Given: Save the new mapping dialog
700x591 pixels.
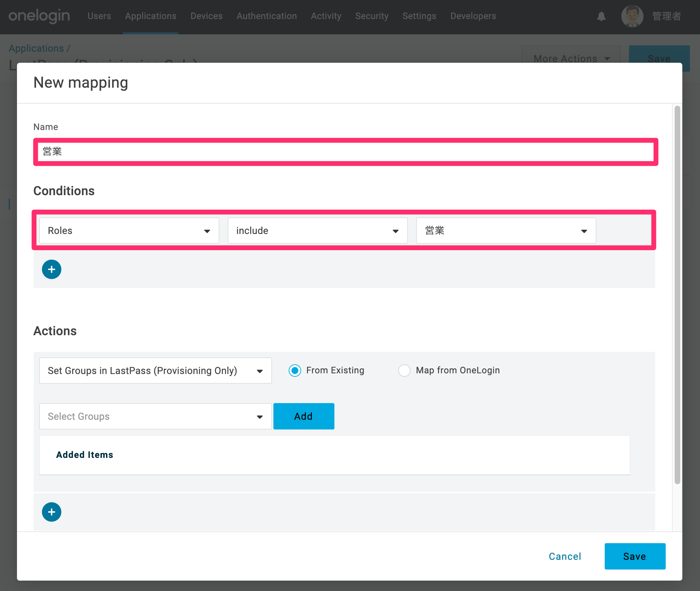Looking at the screenshot, I should (635, 556).
